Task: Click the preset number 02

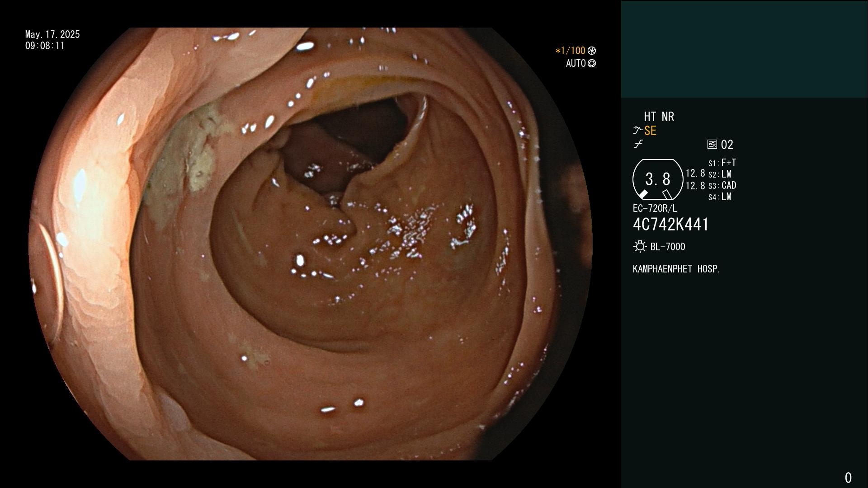Action: click(x=727, y=145)
